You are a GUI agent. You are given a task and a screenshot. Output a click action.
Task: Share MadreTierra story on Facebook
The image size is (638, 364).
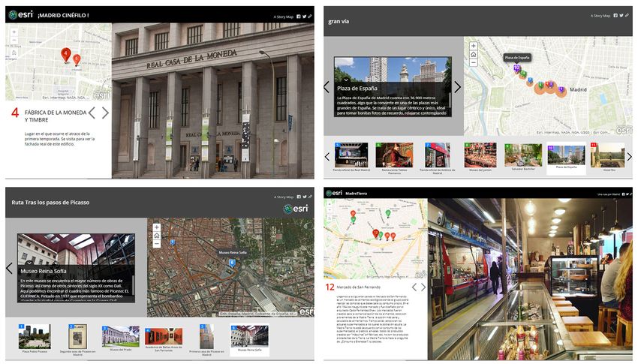click(x=622, y=194)
